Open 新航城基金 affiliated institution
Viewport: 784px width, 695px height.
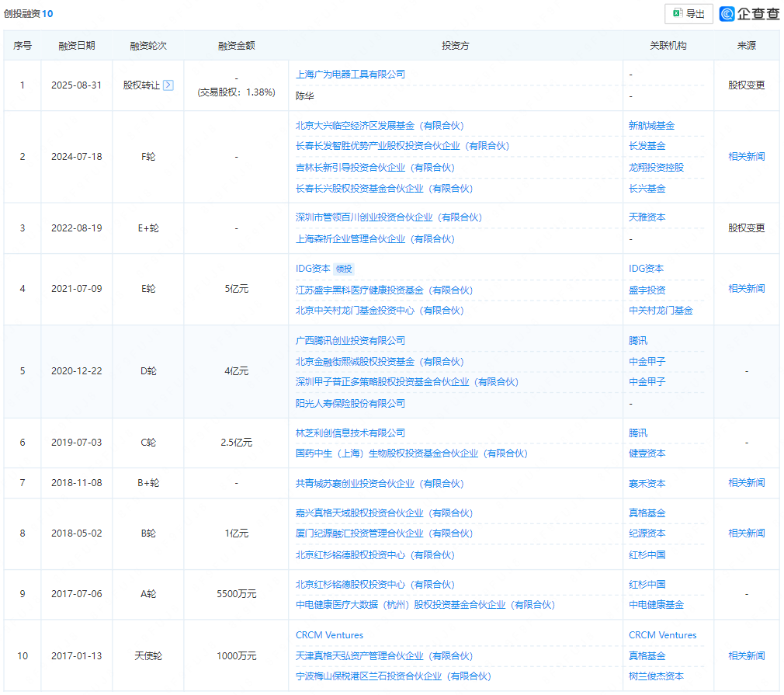point(651,125)
